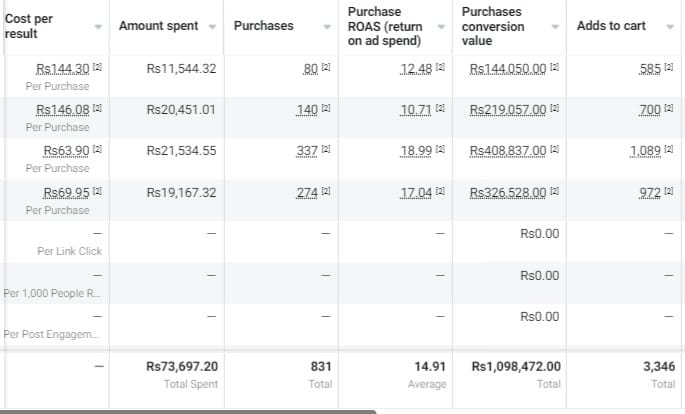Open the Purchases column dropdown arrow
Viewport: 685px width, 414px height.
(x=327, y=26)
